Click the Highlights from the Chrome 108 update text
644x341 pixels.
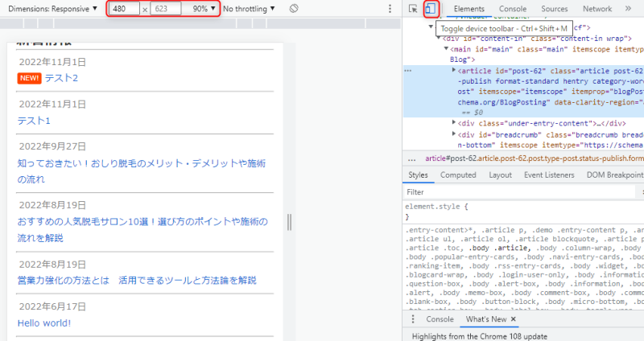(x=479, y=336)
